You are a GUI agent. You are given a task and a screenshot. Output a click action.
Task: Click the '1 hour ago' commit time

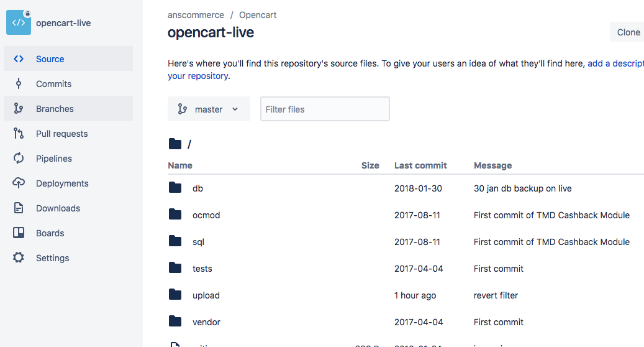[x=415, y=295]
